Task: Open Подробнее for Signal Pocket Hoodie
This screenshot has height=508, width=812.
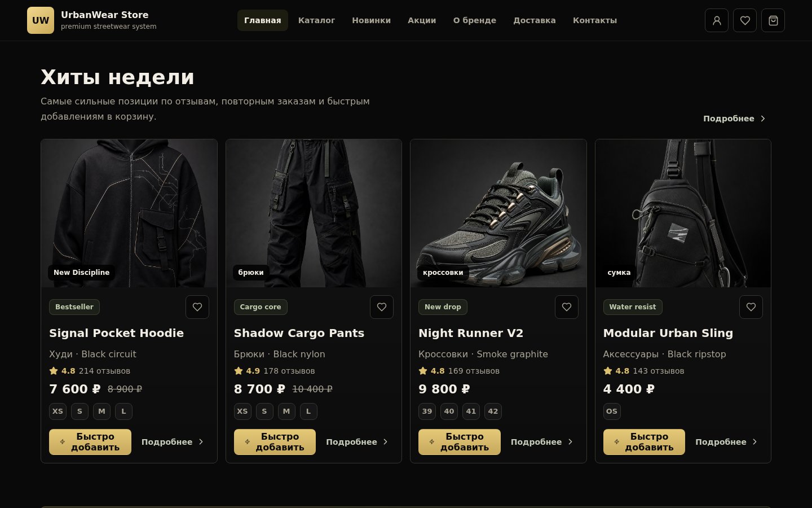Action: [172, 442]
